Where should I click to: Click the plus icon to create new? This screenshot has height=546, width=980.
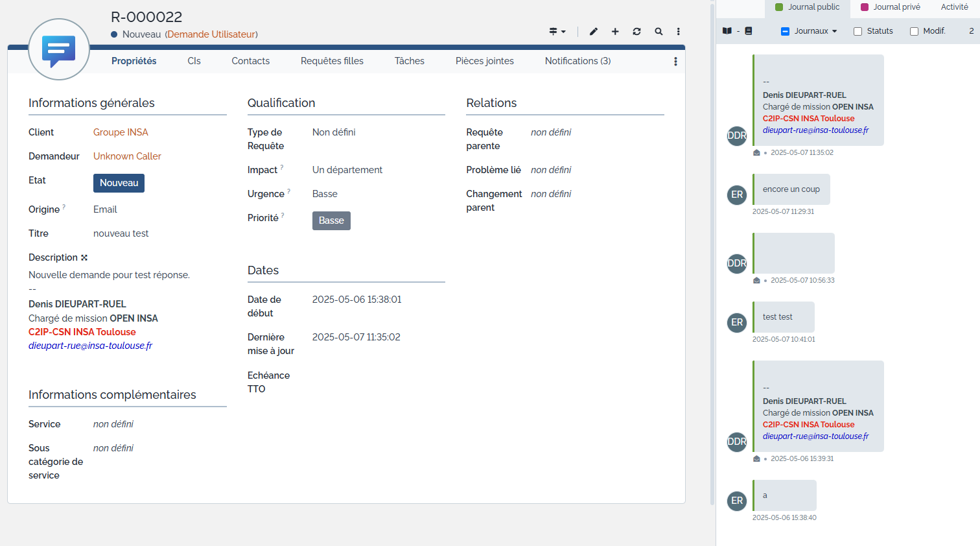tap(615, 31)
